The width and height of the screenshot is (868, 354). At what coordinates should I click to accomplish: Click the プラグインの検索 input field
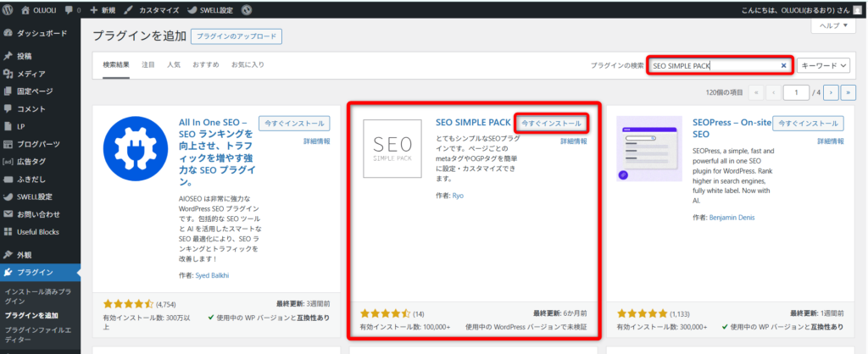[x=721, y=65]
